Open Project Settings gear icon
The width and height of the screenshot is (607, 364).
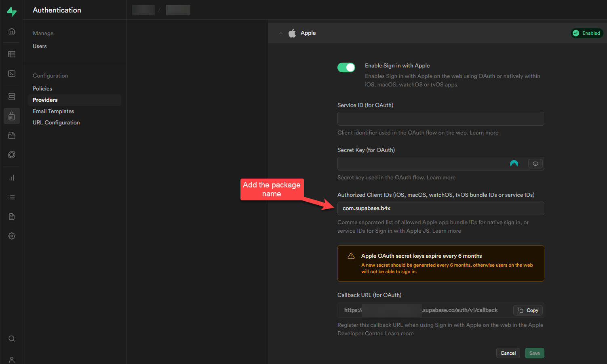[x=12, y=236]
